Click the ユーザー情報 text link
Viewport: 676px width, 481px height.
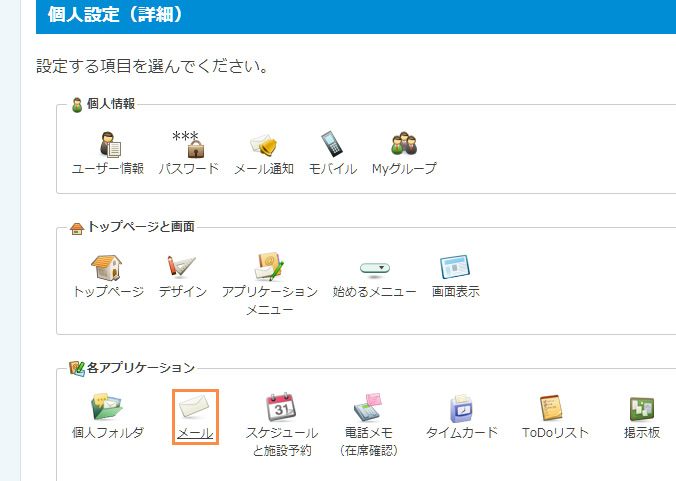(x=108, y=169)
